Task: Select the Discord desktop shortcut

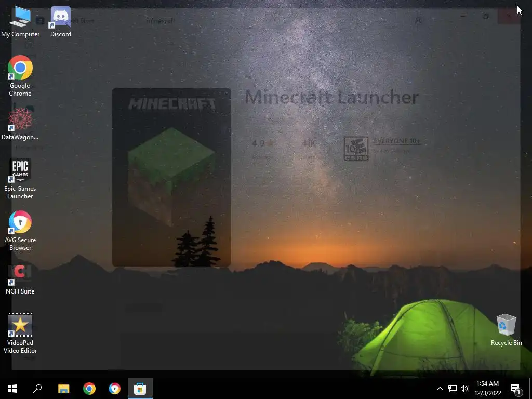Action: point(61,22)
